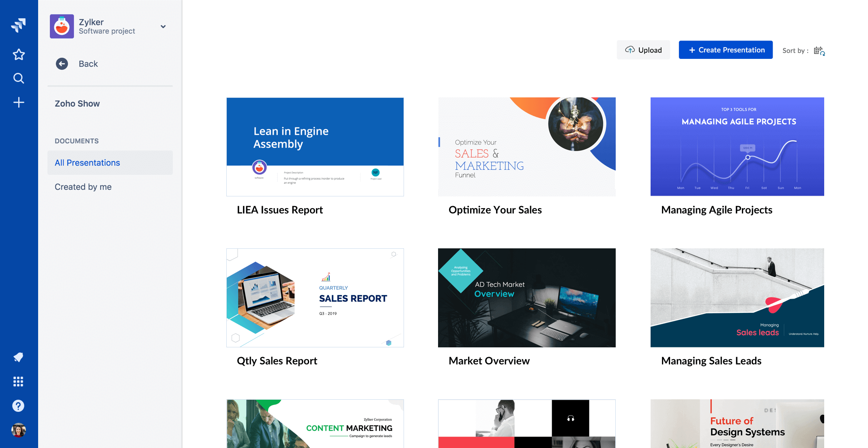Click the back arrow navigation icon

(x=62, y=63)
